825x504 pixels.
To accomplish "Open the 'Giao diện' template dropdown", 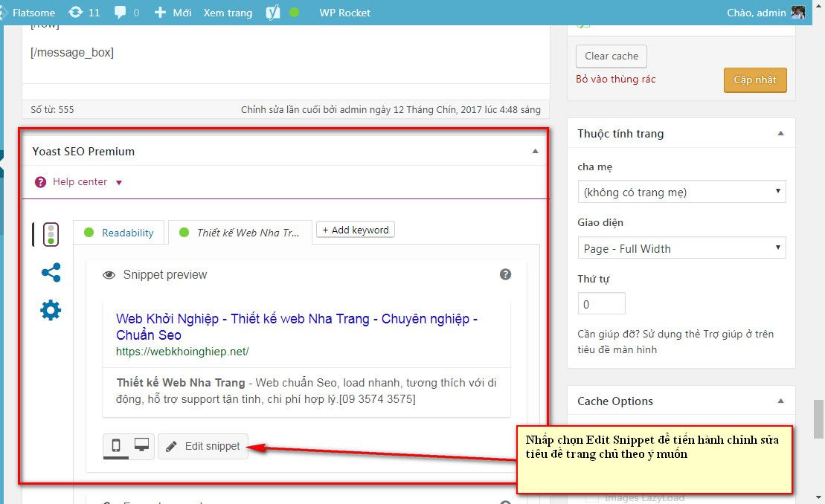I will point(681,248).
